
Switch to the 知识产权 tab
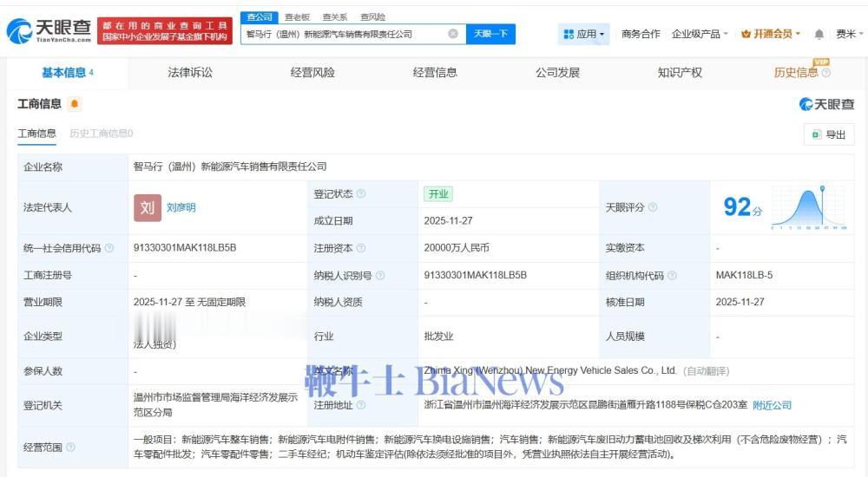[x=680, y=73]
